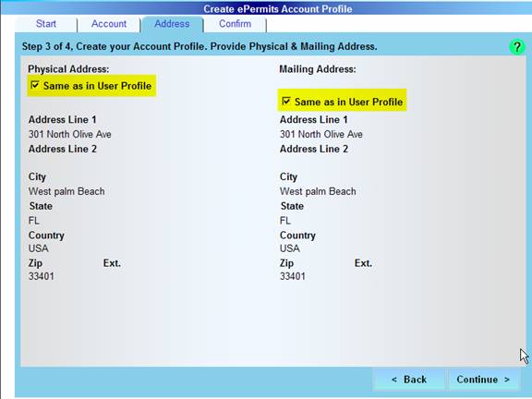The height and width of the screenshot is (399, 532).
Task: Click mailing Address Line 1 value 301 North Olive Ave
Action: pyautogui.click(x=321, y=134)
